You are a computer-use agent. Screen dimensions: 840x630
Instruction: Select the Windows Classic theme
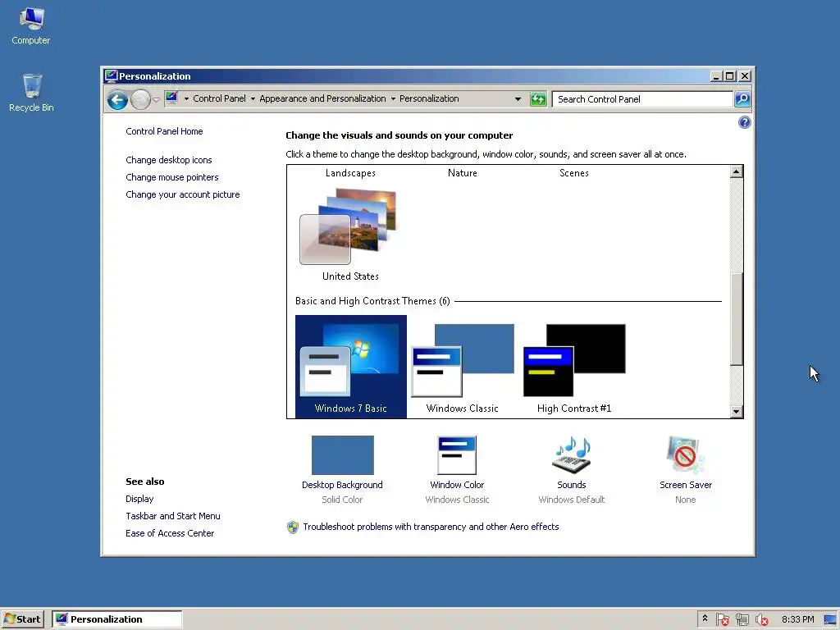463,367
